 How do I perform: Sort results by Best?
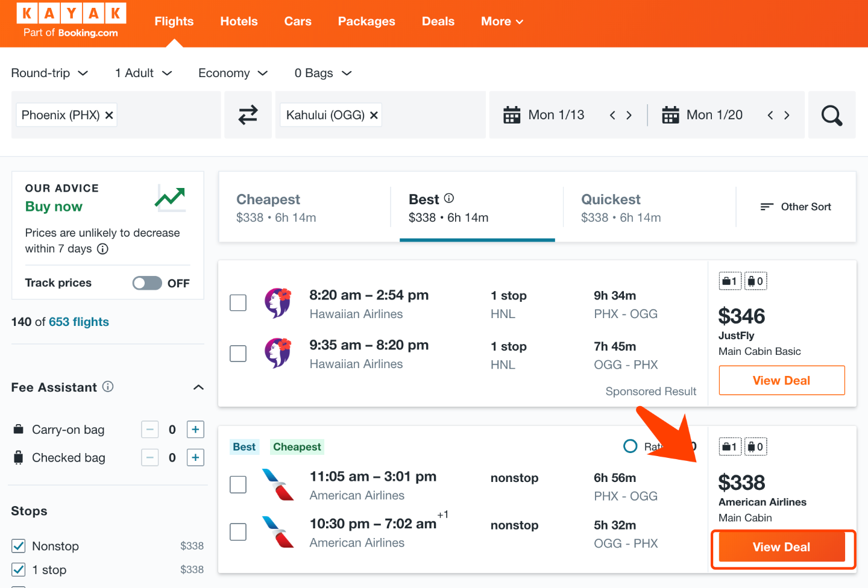(477, 207)
